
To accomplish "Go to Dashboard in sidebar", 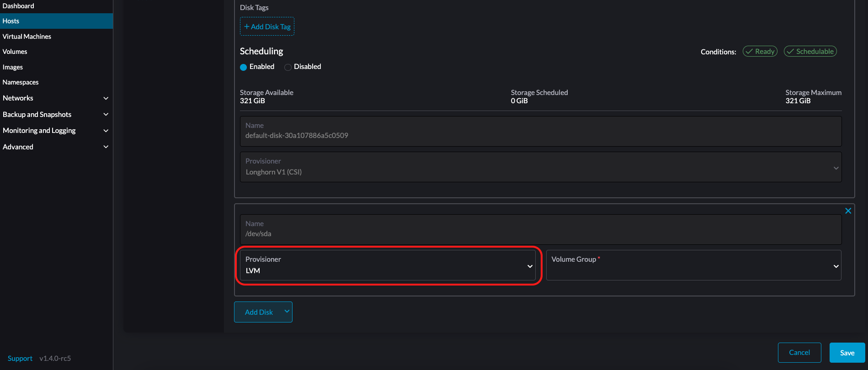I will click(18, 6).
